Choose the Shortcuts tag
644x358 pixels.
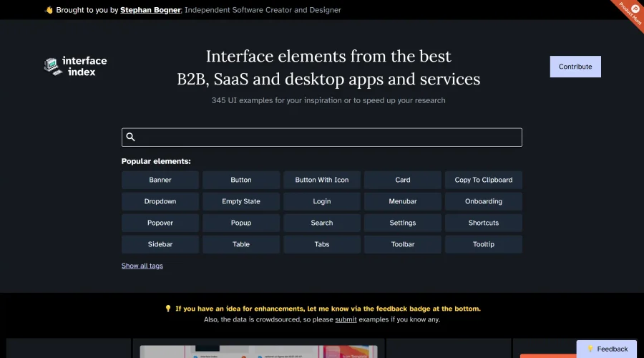484,223
